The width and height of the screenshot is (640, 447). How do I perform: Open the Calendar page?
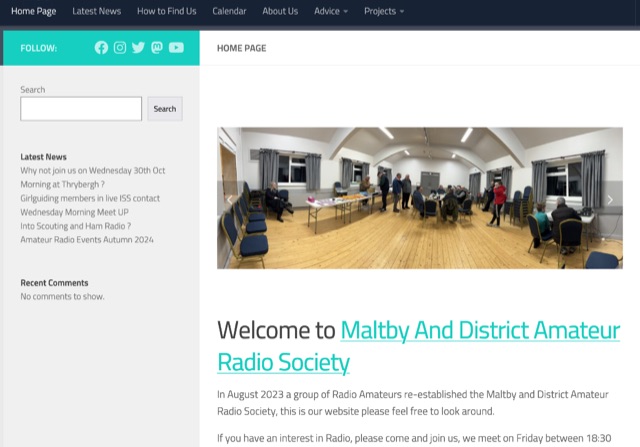229,11
